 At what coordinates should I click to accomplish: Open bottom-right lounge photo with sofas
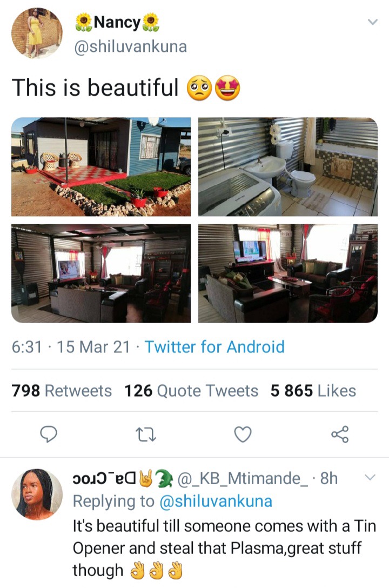[288, 273]
